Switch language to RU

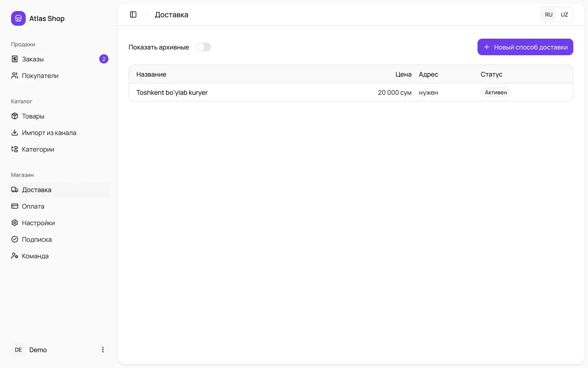click(x=549, y=15)
